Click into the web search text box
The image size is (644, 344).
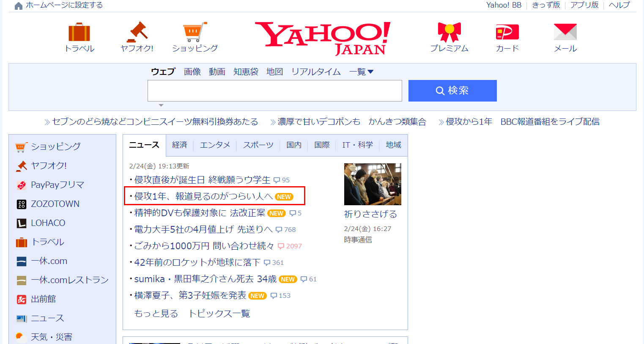pyautogui.click(x=275, y=91)
